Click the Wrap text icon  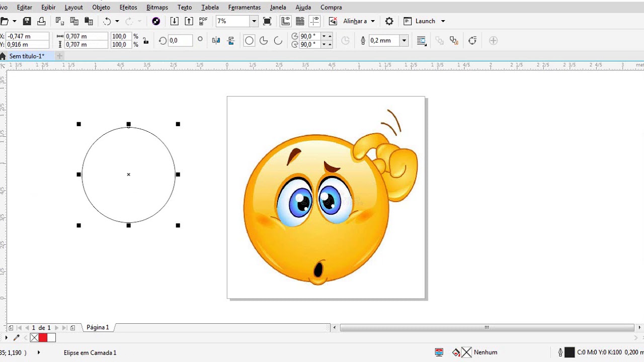click(422, 41)
